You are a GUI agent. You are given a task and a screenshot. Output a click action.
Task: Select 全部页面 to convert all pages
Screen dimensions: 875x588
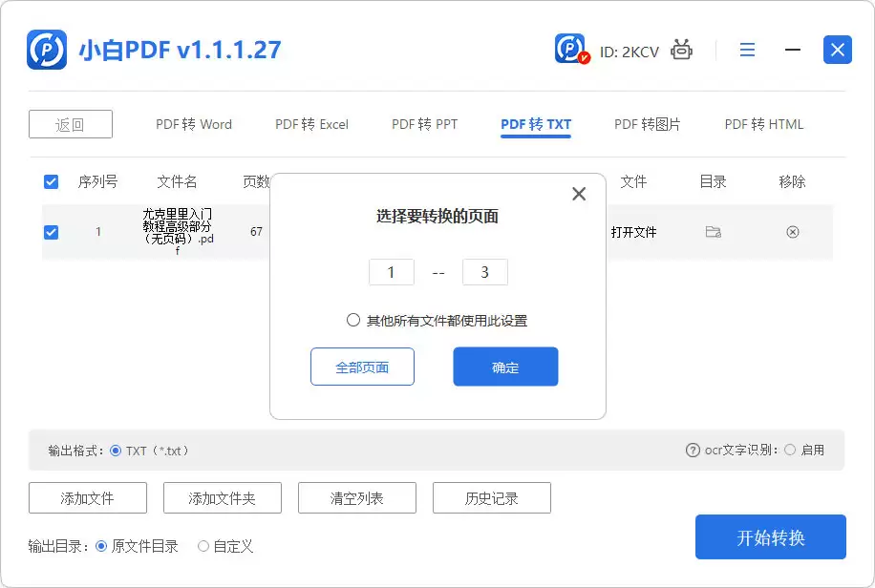(x=362, y=367)
